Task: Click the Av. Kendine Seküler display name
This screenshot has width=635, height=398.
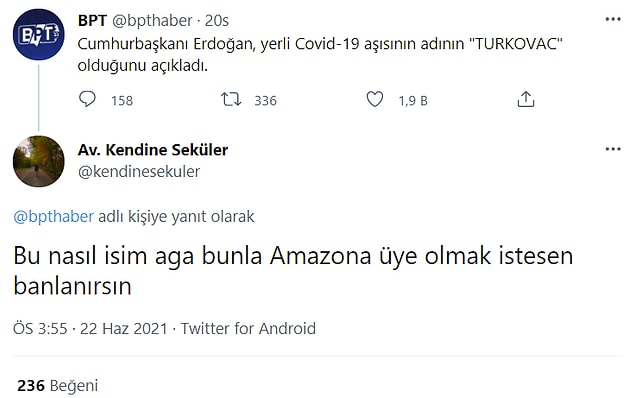Action: (x=153, y=150)
